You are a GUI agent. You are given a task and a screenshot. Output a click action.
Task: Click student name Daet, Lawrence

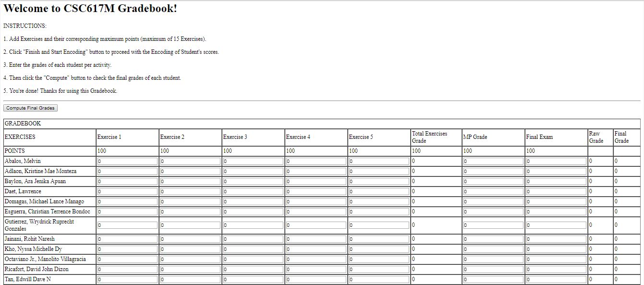[23, 192]
